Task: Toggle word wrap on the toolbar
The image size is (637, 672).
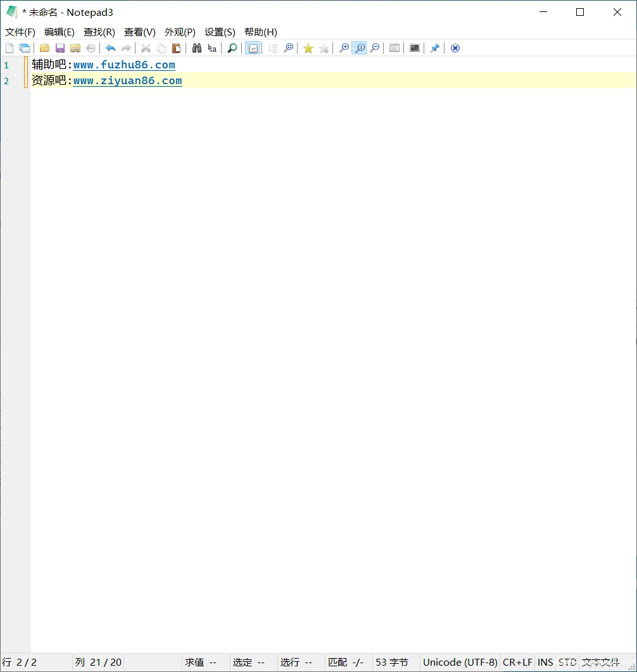Action: [x=253, y=48]
